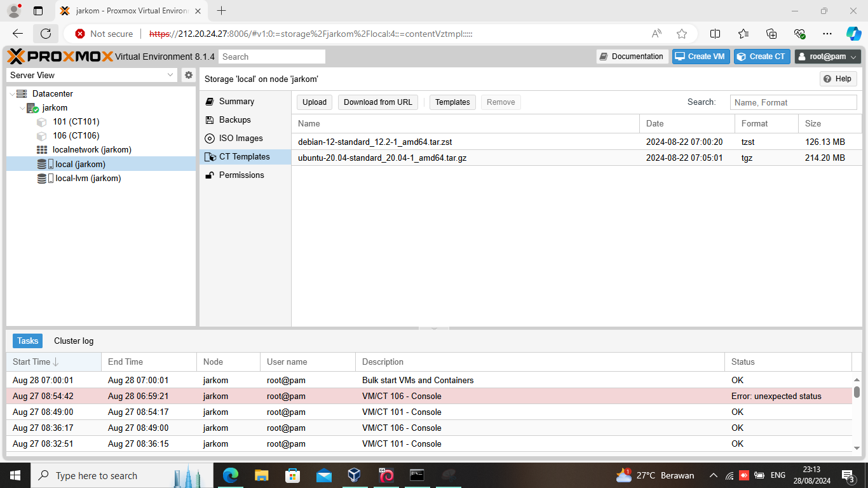Click the local-lvm storage icon
This screenshot has height=488, width=868.
[45, 179]
